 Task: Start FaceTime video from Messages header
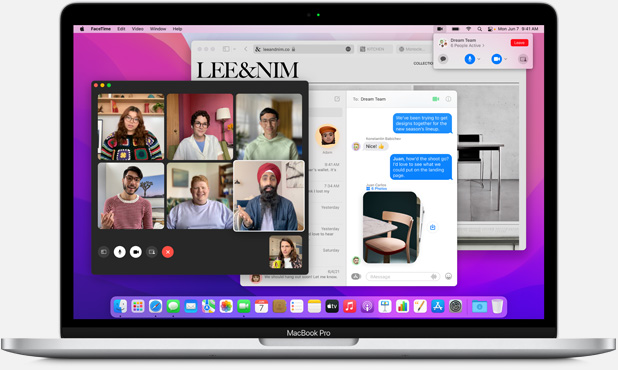click(436, 99)
